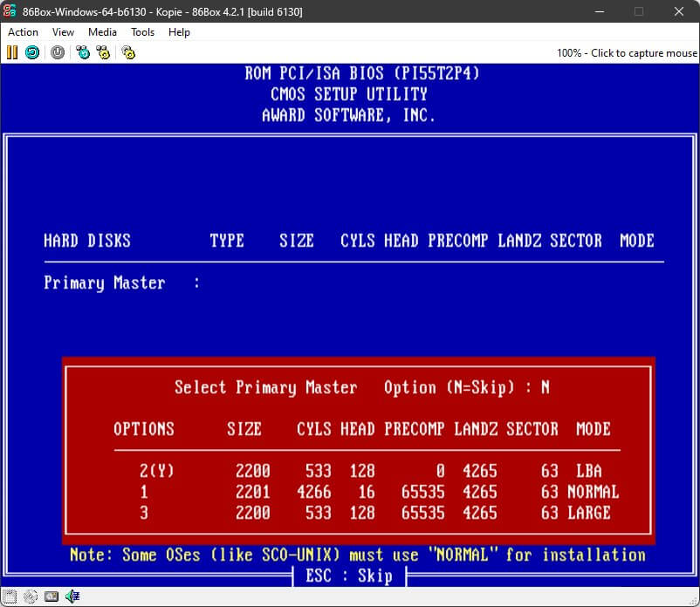Click the floppy drive icon in status bar
The image size is (700, 607).
(10, 597)
